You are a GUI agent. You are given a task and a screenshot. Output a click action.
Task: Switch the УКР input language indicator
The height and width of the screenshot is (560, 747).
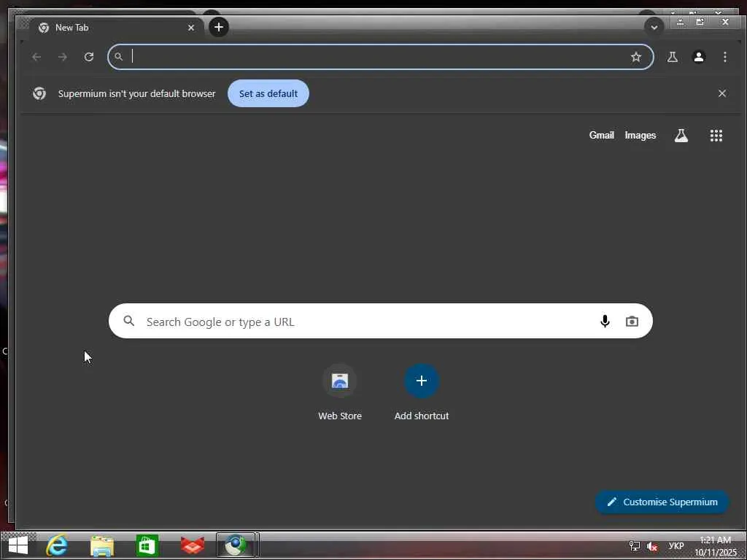click(x=676, y=545)
